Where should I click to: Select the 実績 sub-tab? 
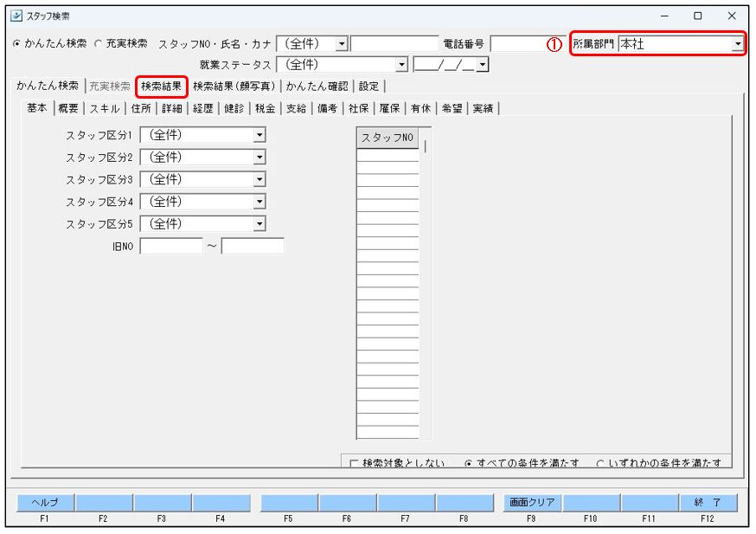tap(484, 108)
